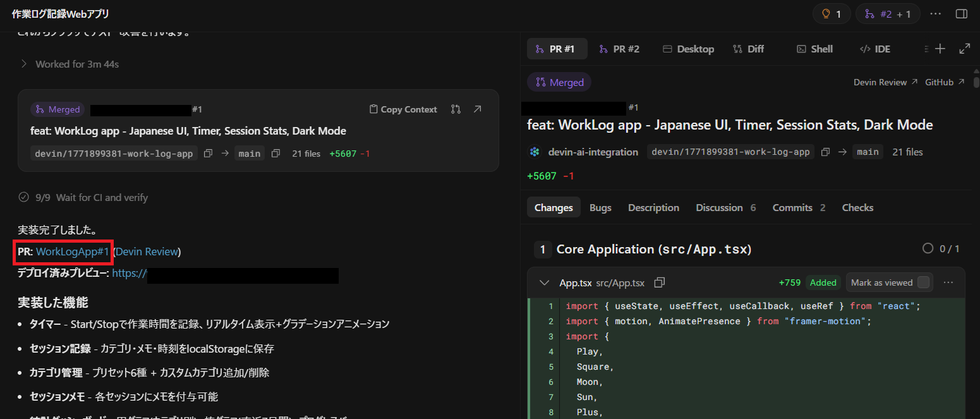This screenshot has height=419, width=980.
Task: Check the Mark as viewed checkbox
Action: (x=923, y=282)
